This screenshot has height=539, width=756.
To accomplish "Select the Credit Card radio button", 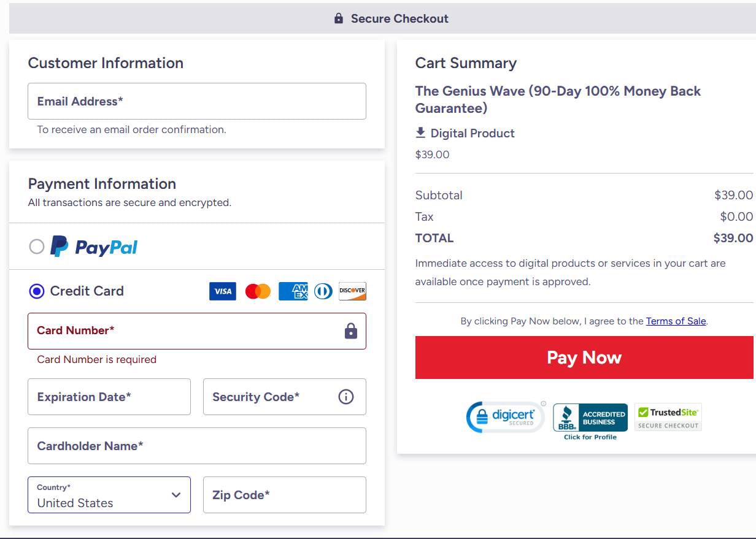I will click(x=37, y=291).
